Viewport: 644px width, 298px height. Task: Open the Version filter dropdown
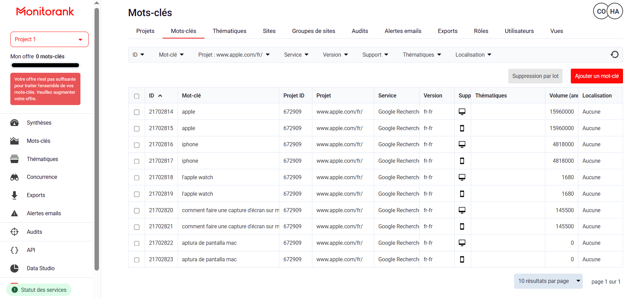tap(335, 55)
